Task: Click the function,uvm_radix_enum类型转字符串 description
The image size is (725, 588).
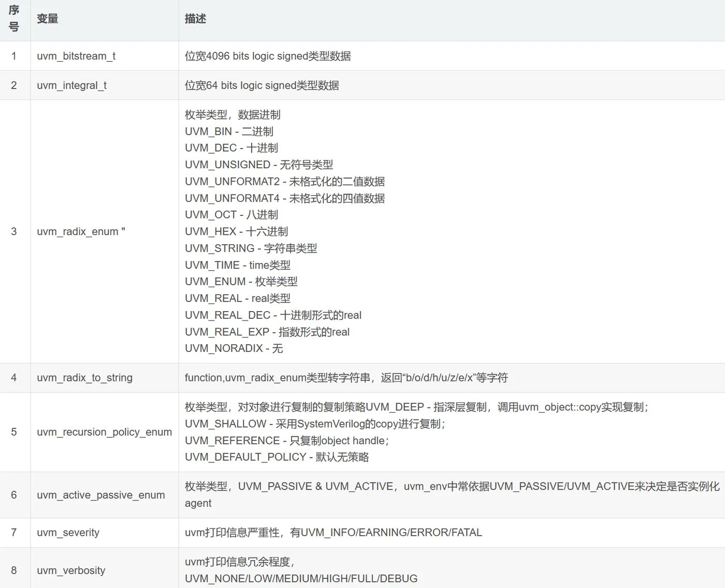Action: [x=346, y=378]
